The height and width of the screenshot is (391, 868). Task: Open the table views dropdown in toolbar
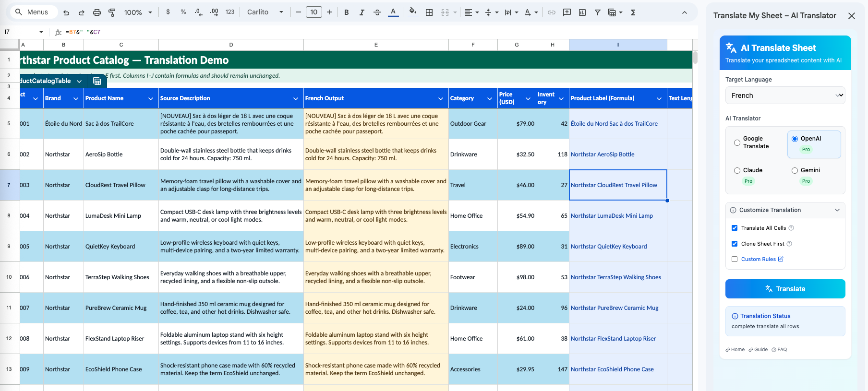click(x=615, y=12)
